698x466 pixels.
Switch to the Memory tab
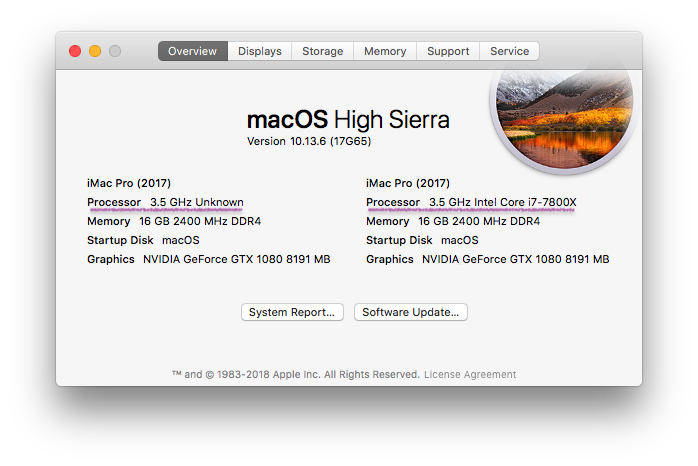pyautogui.click(x=385, y=51)
